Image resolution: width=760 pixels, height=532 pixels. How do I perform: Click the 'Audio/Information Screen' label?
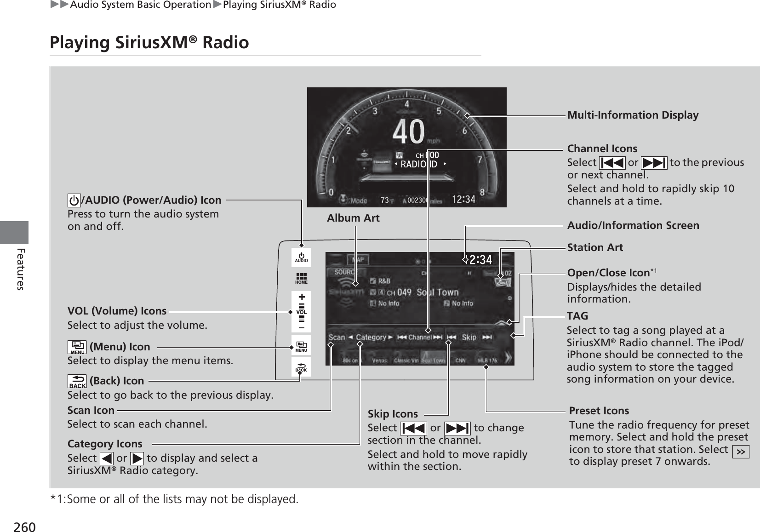point(633,225)
